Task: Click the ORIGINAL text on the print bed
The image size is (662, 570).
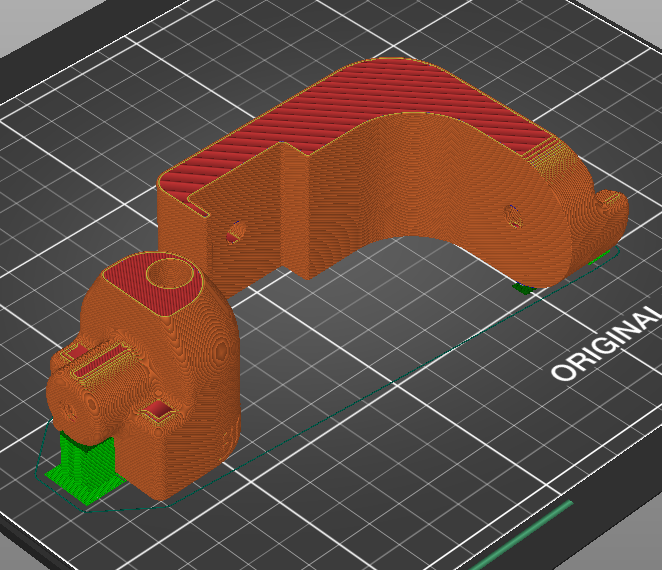Action: click(606, 344)
